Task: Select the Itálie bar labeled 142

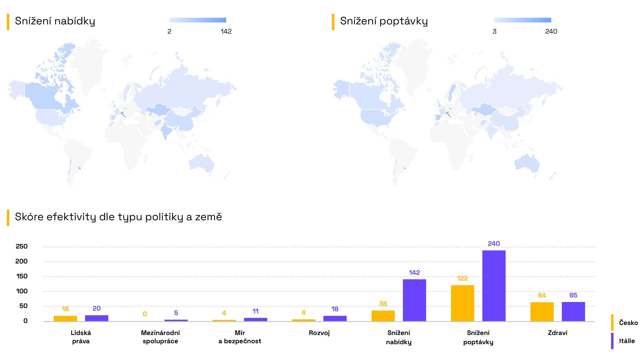Action: click(414, 300)
